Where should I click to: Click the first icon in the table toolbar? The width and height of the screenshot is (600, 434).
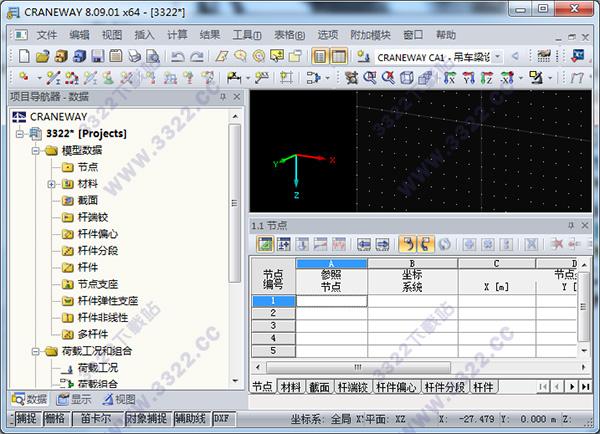click(265, 244)
